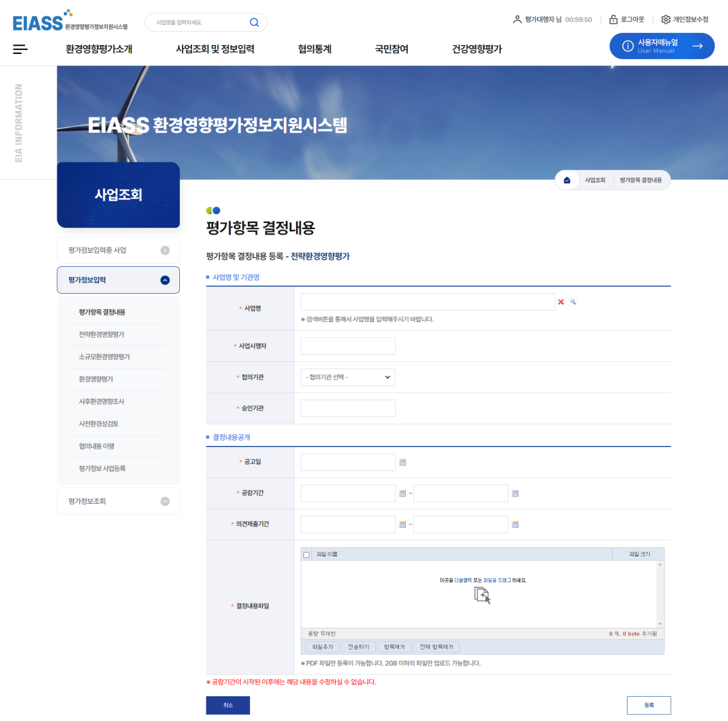This screenshot has height=721, width=728.
Task: Click the home icon in breadcrumb
Action: click(x=567, y=181)
